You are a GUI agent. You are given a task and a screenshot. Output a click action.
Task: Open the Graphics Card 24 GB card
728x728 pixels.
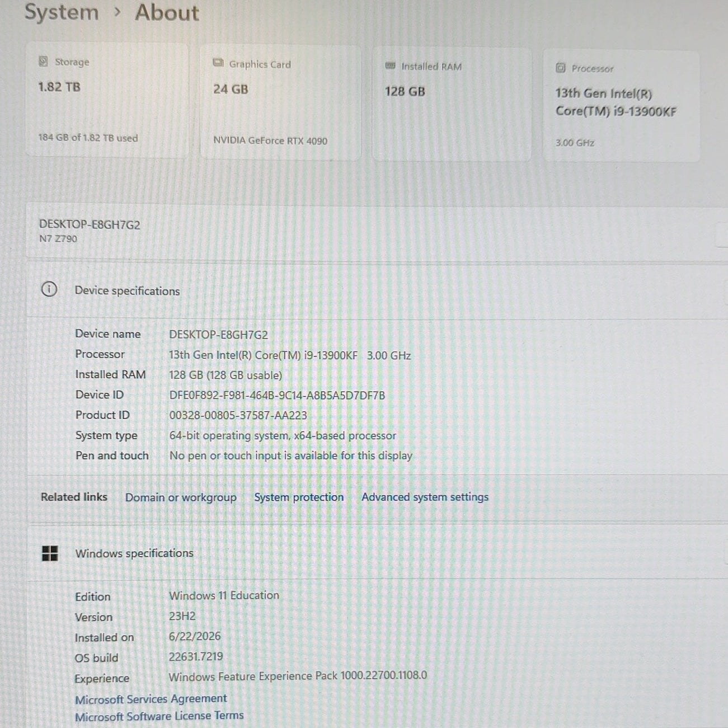click(x=280, y=103)
